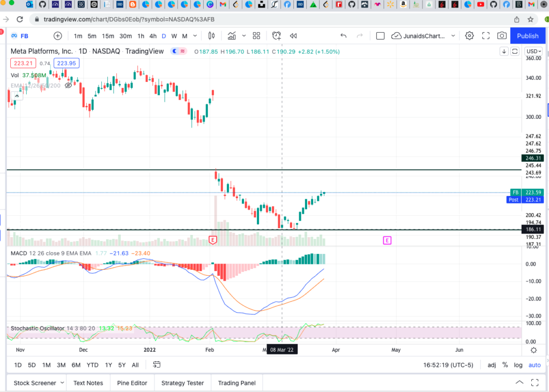The image size is (549, 392).
Task: Maximize the bottom panel icon
Action: [x=535, y=382]
